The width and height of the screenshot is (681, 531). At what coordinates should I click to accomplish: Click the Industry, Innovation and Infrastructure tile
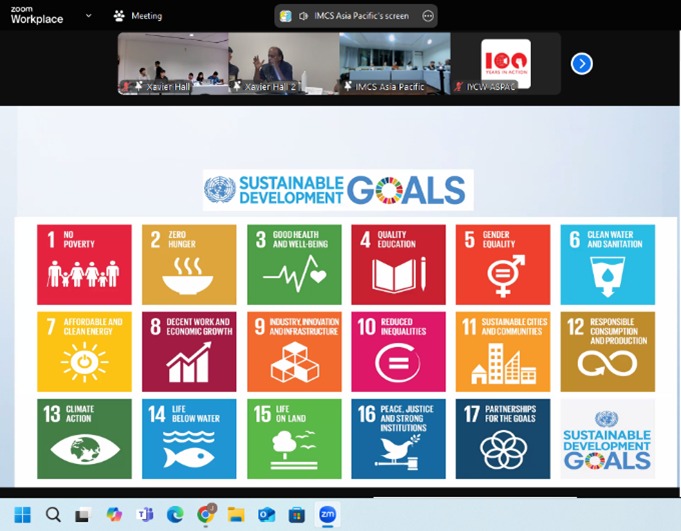tap(294, 352)
